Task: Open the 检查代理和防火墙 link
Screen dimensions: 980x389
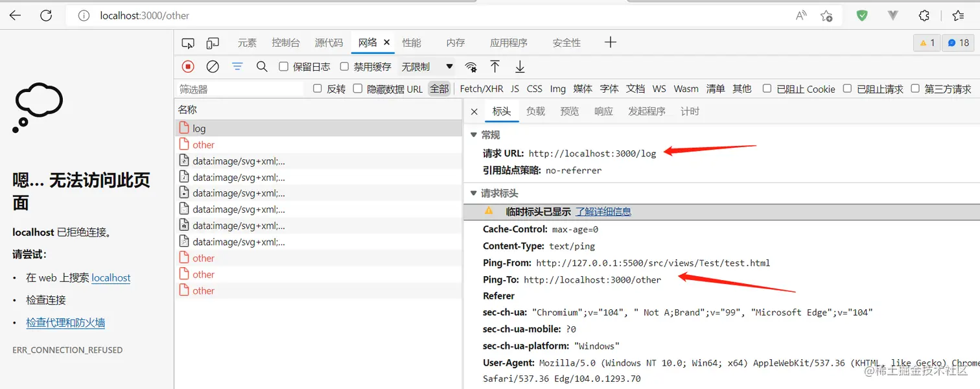Action: coord(65,322)
